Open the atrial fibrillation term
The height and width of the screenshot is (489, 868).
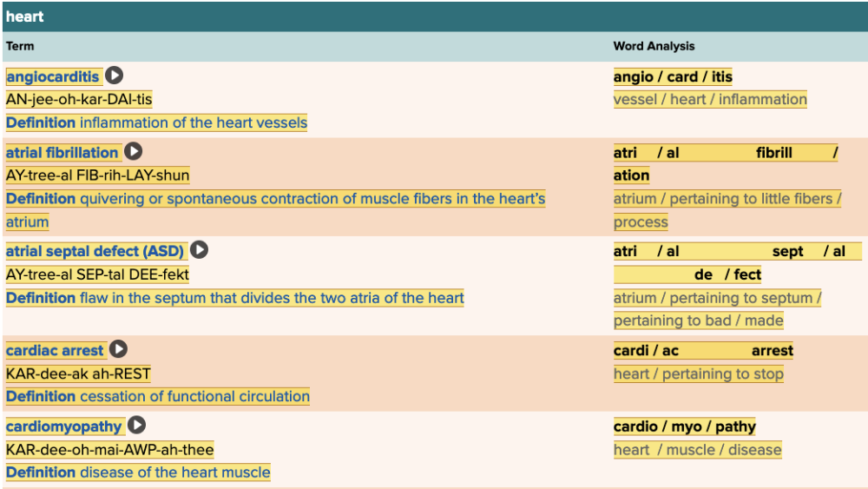pos(62,153)
